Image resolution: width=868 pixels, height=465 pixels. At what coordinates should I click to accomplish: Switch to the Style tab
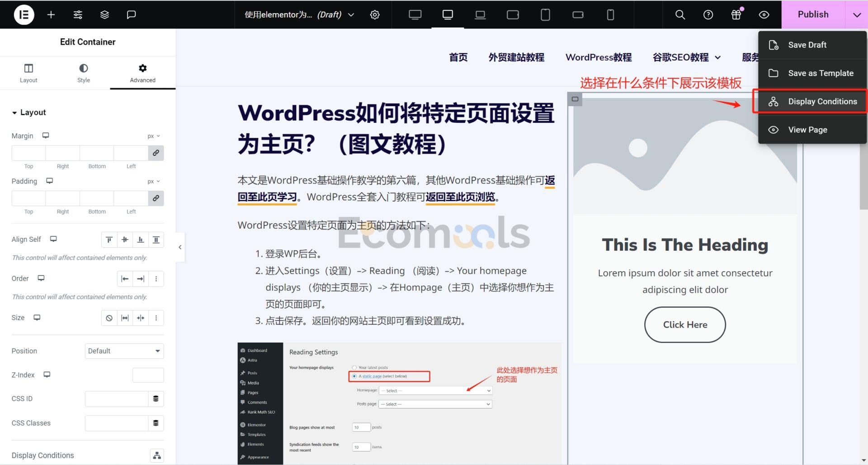(x=84, y=73)
